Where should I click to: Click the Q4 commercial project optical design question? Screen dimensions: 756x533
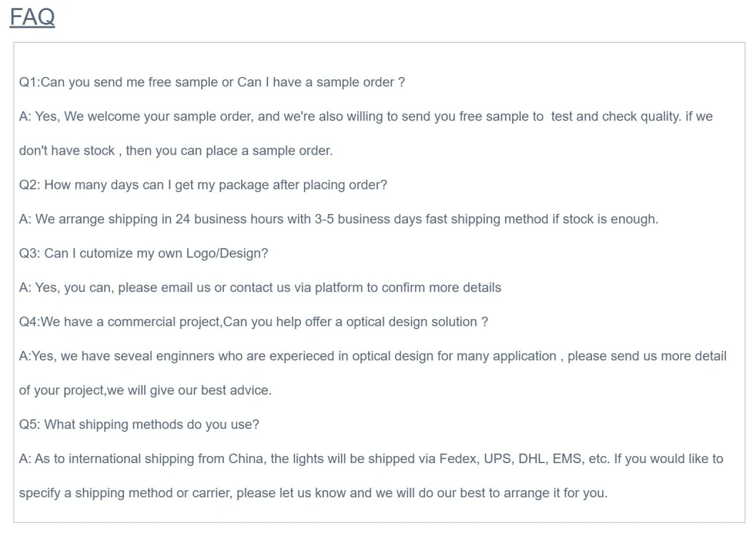(253, 322)
